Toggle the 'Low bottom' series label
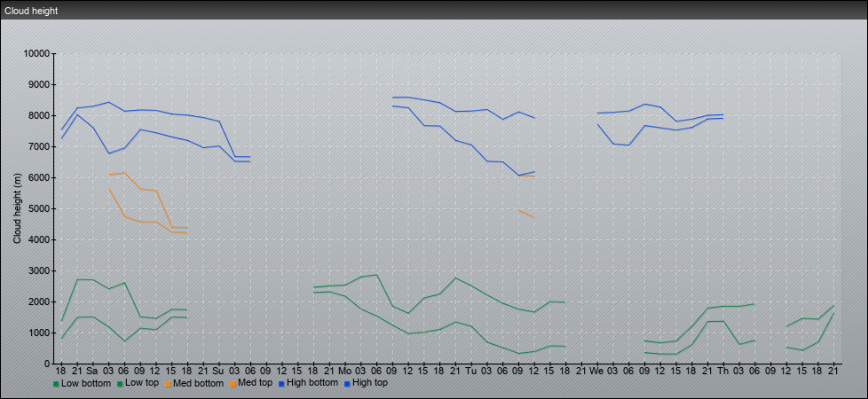The image size is (868, 399). point(84,382)
